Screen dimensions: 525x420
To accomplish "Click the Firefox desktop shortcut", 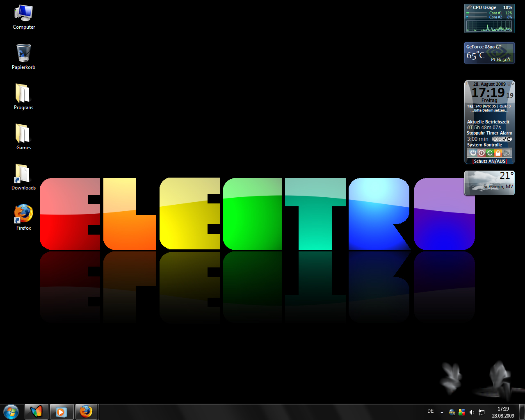I will click(23, 214).
